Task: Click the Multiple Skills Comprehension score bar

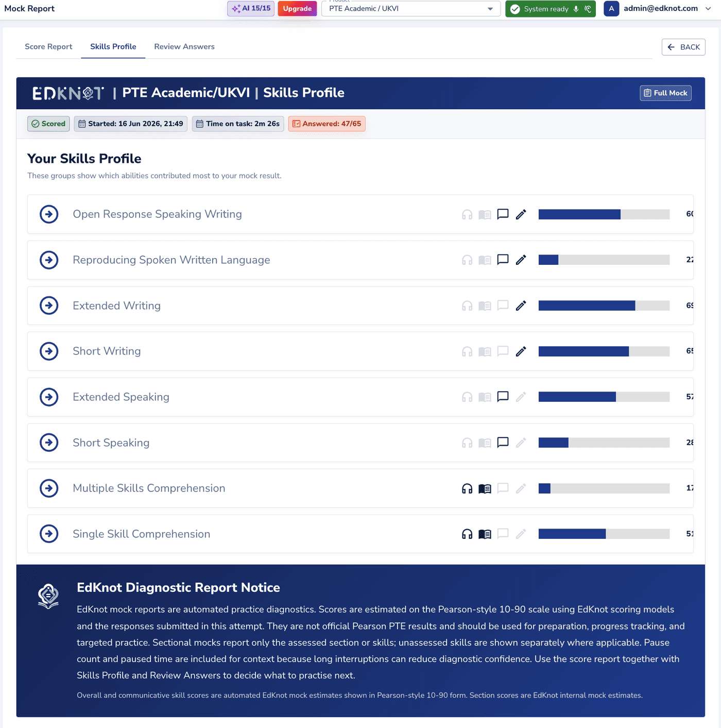Action: [x=604, y=488]
